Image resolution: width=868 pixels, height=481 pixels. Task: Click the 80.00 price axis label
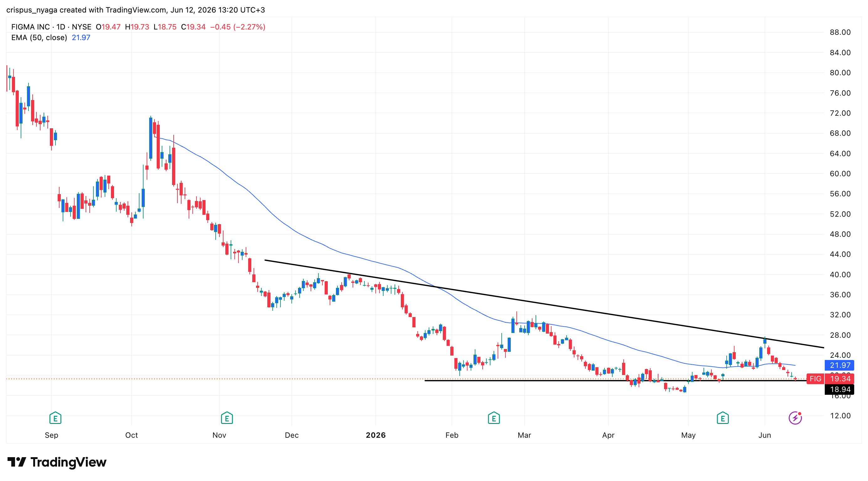840,73
